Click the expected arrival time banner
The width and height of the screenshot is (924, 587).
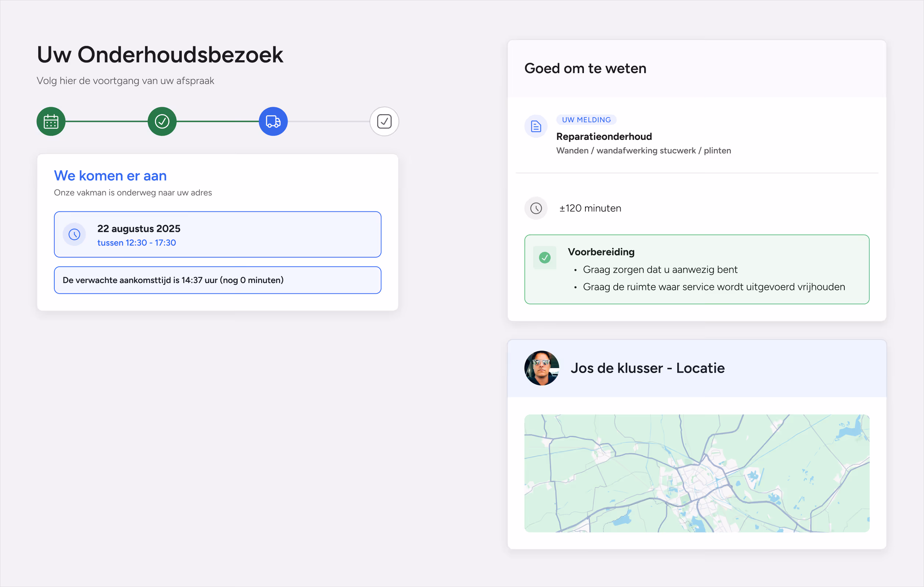pos(217,280)
